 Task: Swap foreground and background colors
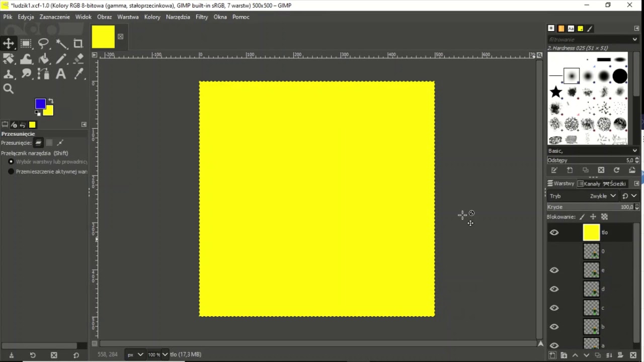click(50, 101)
